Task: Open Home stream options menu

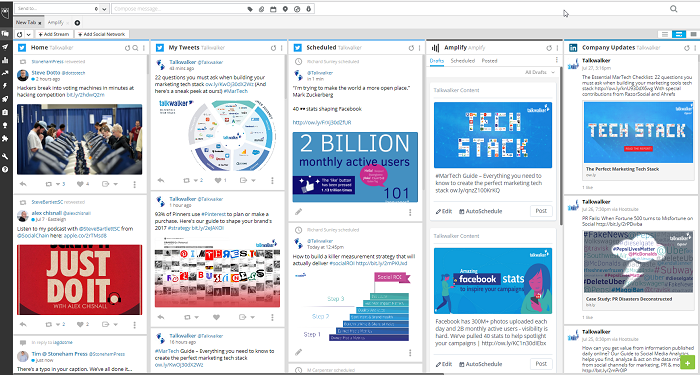Action: coord(143,48)
